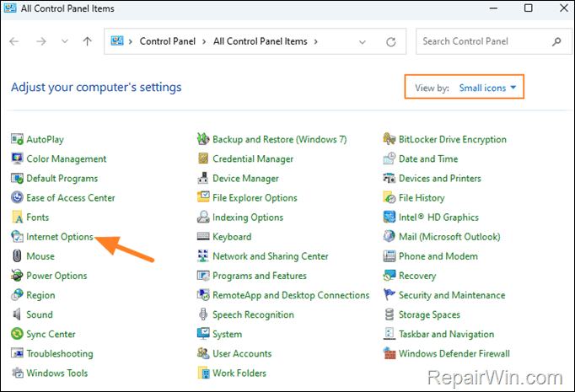
Task: Open Phone and Modem link
Action: tap(438, 256)
